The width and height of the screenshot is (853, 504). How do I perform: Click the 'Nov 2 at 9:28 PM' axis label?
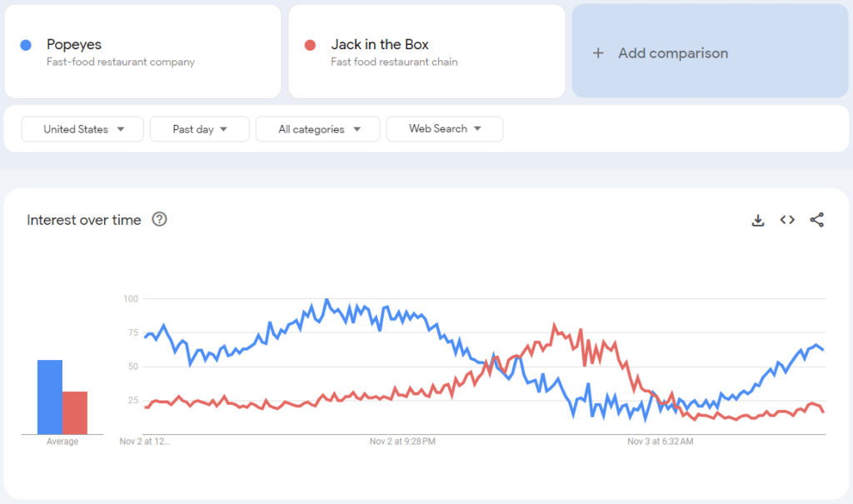(402, 442)
